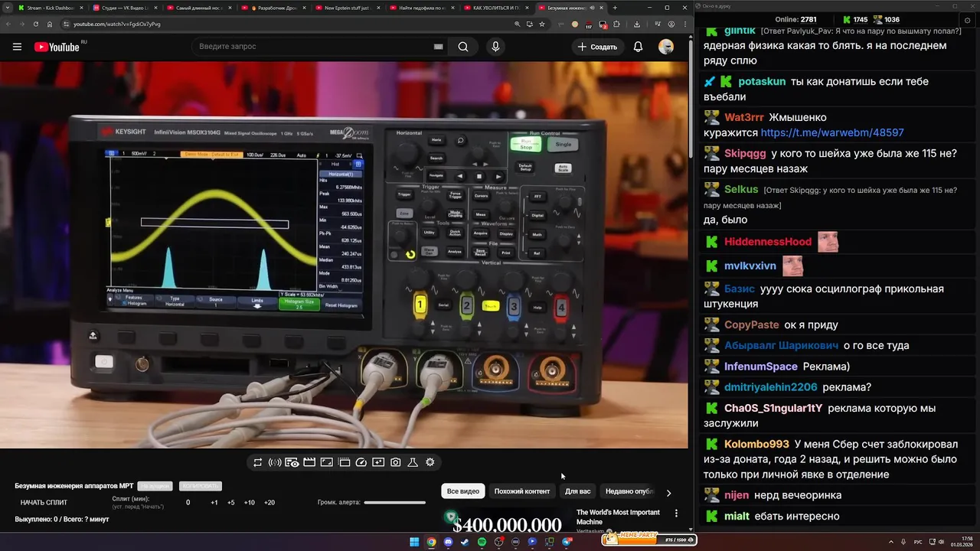Open Spotify from the taskbar
980x551 pixels.
pyautogui.click(x=482, y=542)
